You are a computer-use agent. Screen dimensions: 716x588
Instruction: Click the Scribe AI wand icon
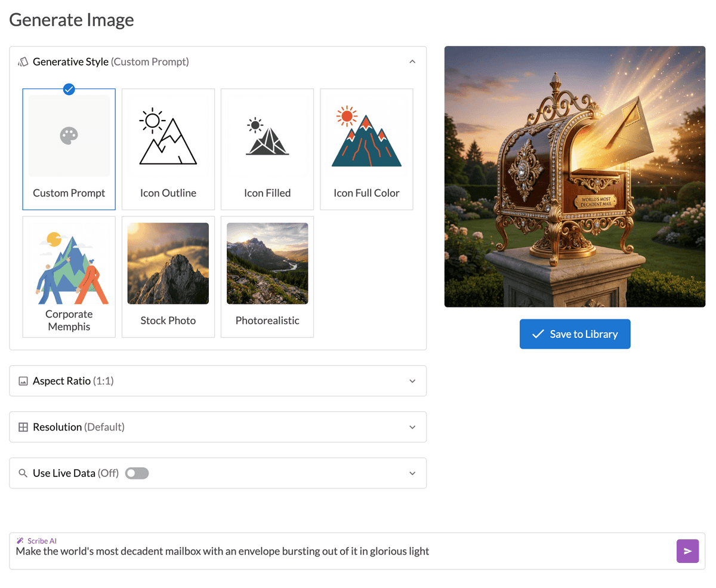click(x=22, y=540)
